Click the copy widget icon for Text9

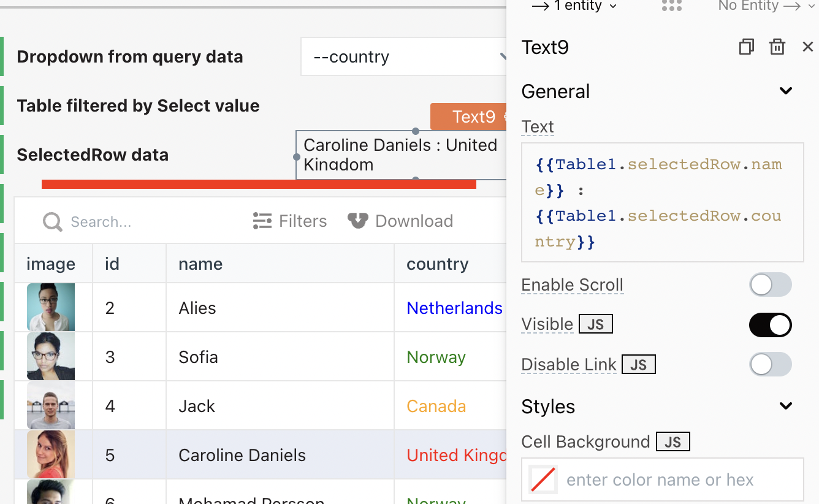pos(746,47)
